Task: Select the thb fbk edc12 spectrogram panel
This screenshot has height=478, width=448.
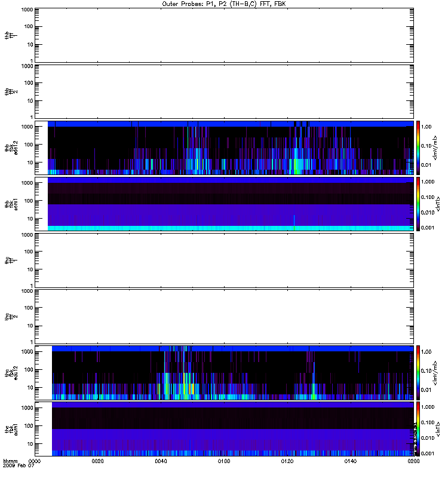Action: [x=225, y=148]
